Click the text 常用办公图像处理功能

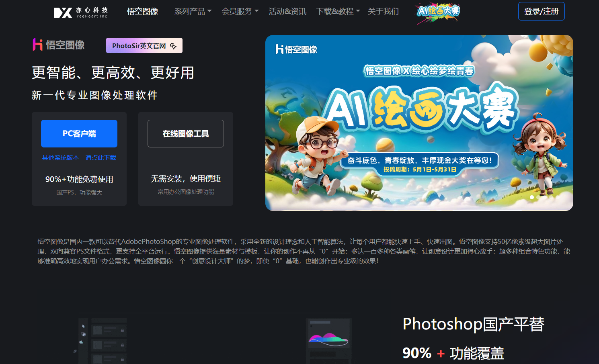coord(186,192)
